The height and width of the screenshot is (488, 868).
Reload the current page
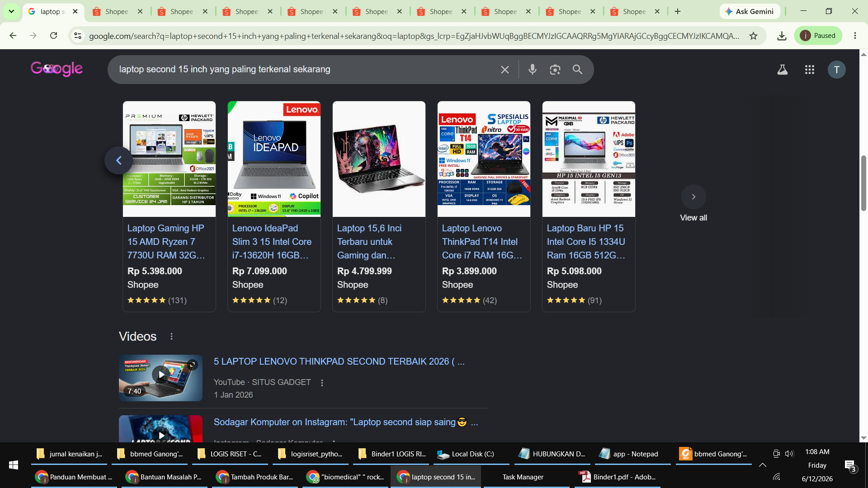coord(53,36)
